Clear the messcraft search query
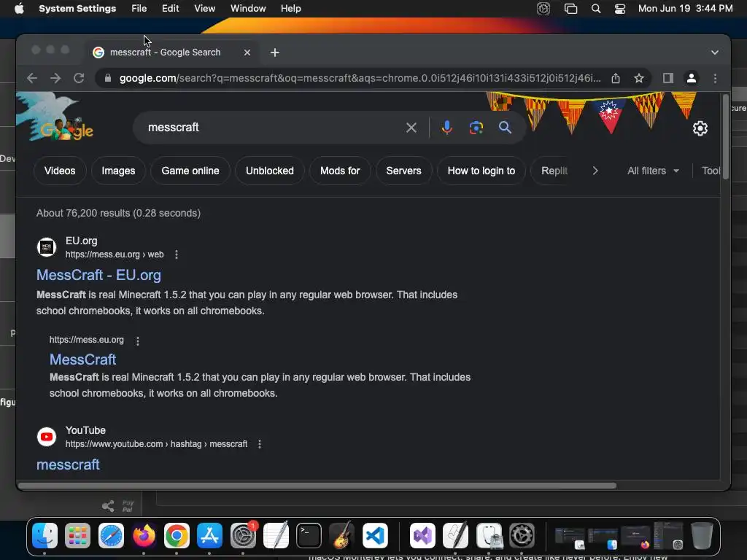 (x=411, y=128)
